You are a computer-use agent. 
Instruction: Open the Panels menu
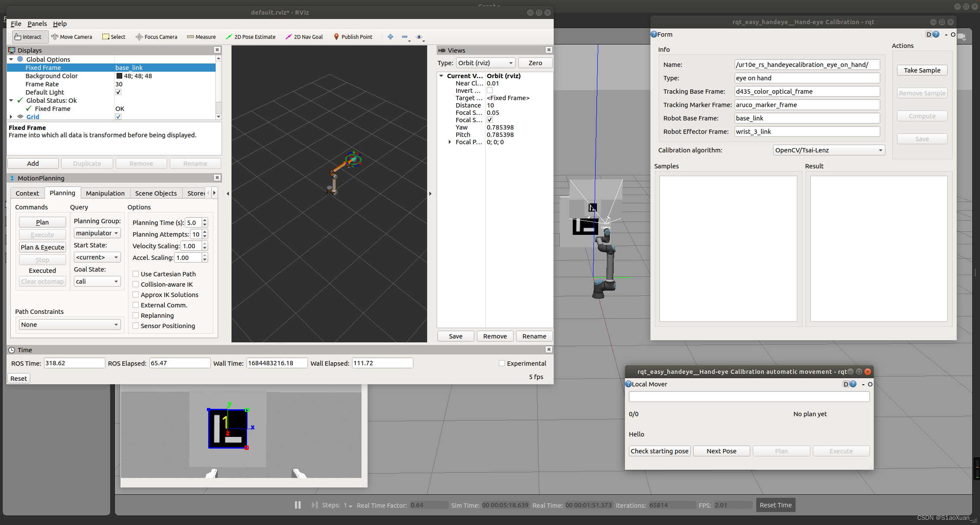click(37, 24)
